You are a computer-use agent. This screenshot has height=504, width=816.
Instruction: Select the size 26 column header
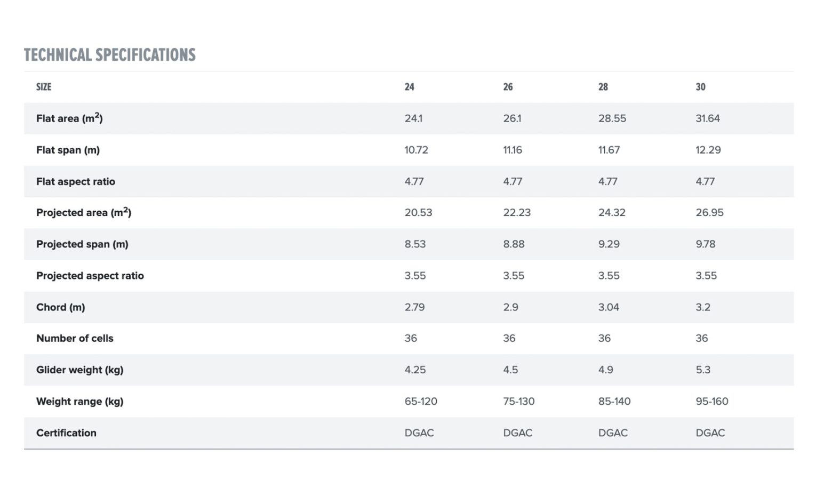(508, 87)
